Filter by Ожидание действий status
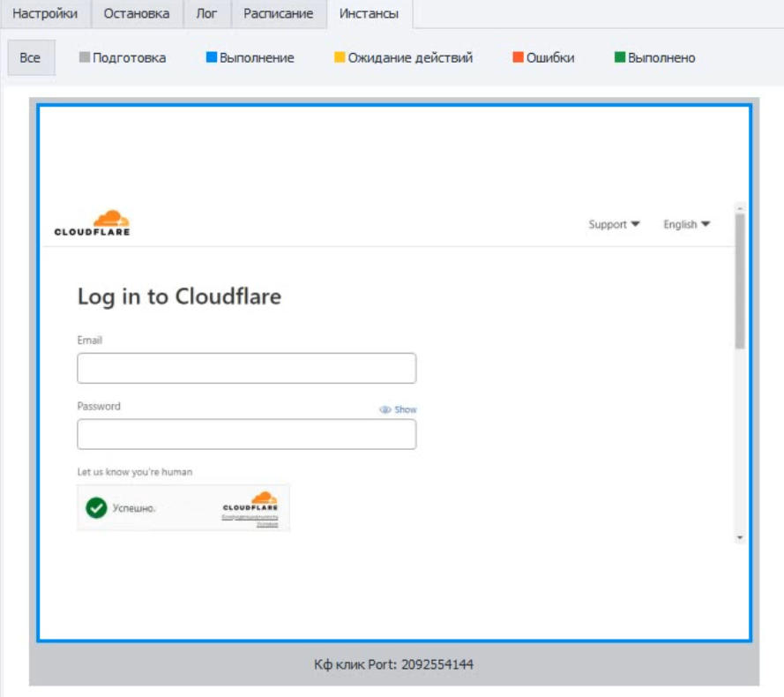Viewport: 784px width, 697px height. pos(404,57)
